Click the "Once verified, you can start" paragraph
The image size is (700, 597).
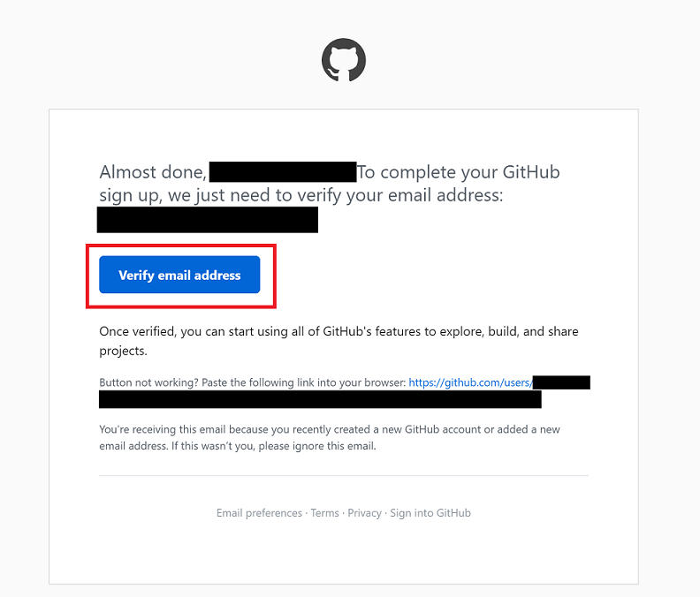(x=339, y=341)
